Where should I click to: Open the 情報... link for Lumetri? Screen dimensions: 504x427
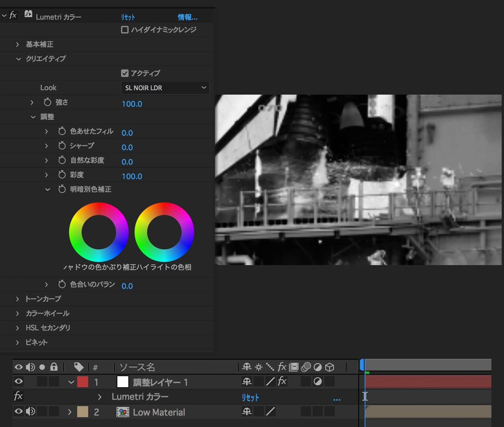187,17
